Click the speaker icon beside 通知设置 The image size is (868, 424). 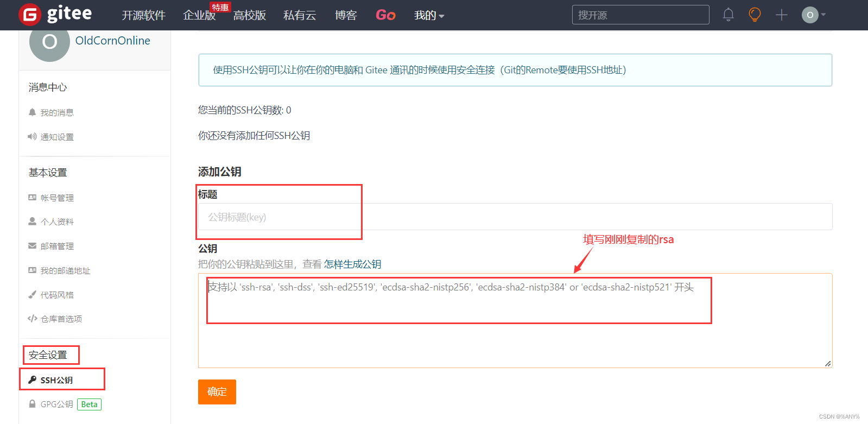tap(32, 137)
